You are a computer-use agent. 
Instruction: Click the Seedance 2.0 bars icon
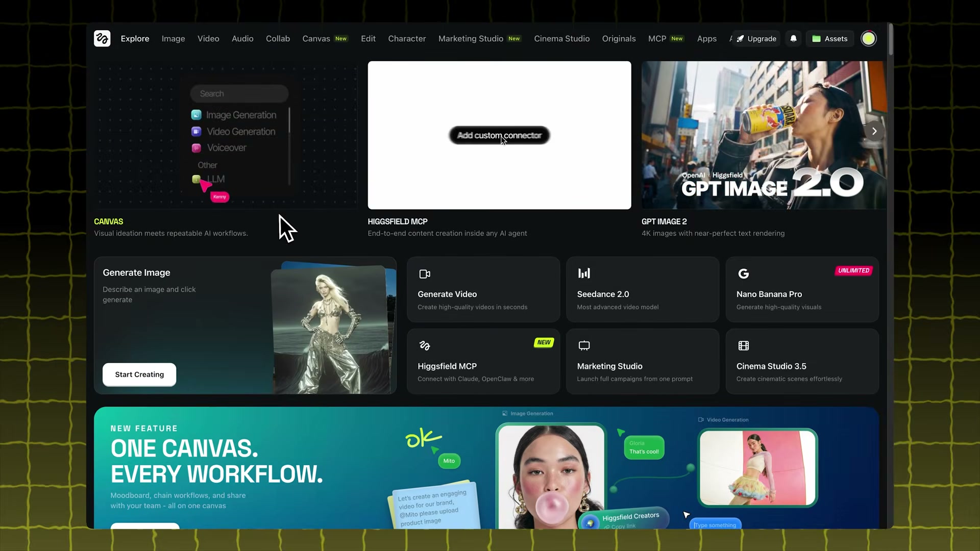coord(584,273)
